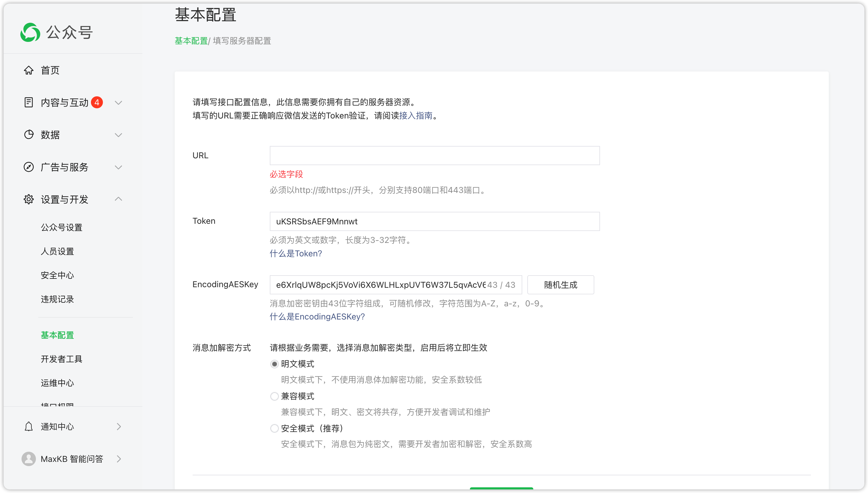Viewport: 868px width, 493px height.
Task: Click the 设置与开发 gear icon
Action: coord(29,200)
